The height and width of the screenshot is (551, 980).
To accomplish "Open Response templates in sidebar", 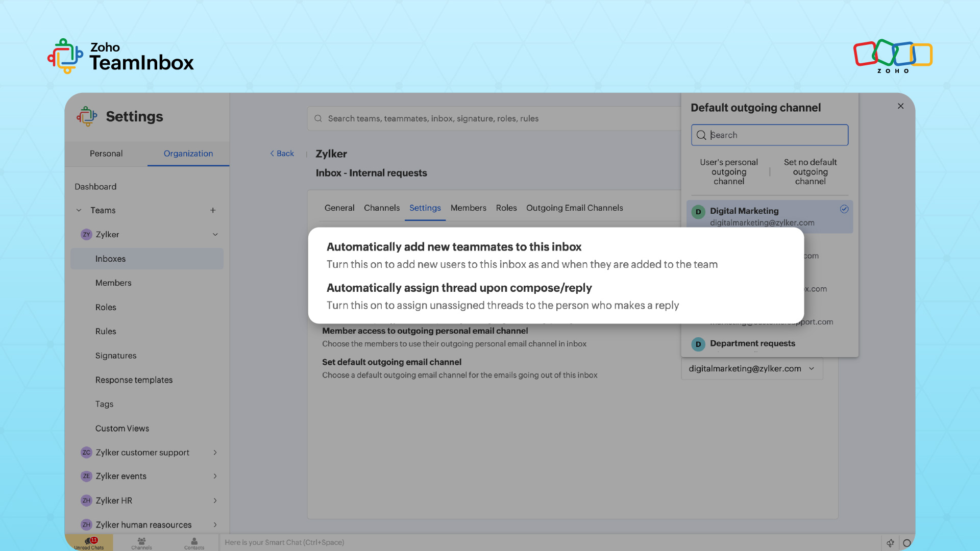I will click(134, 380).
